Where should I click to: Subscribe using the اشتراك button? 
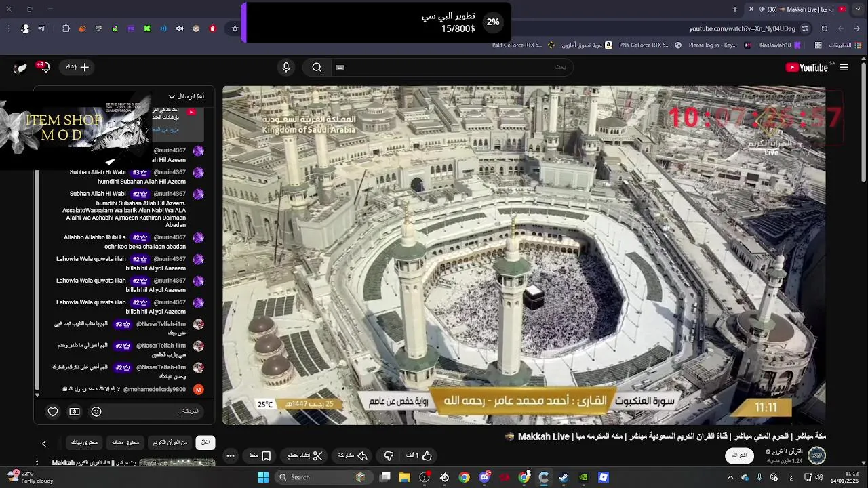coord(739,455)
